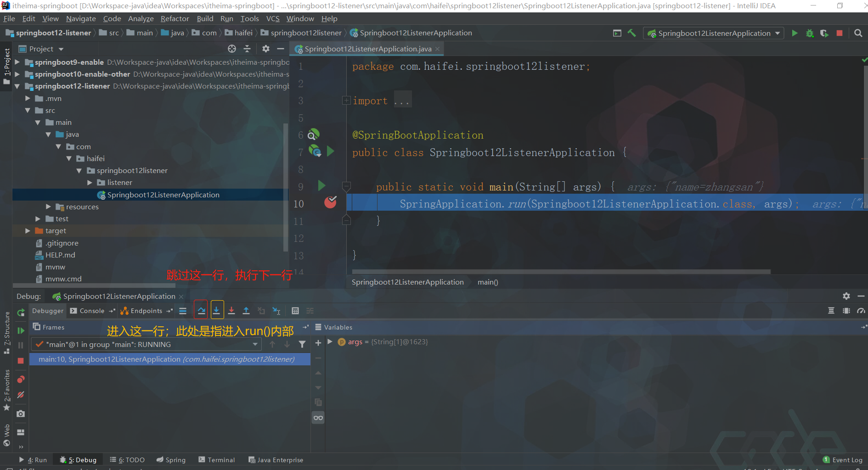Image resolution: width=868 pixels, height=470 pixels.
Task: Click the Step Into button
Action: 217,311
